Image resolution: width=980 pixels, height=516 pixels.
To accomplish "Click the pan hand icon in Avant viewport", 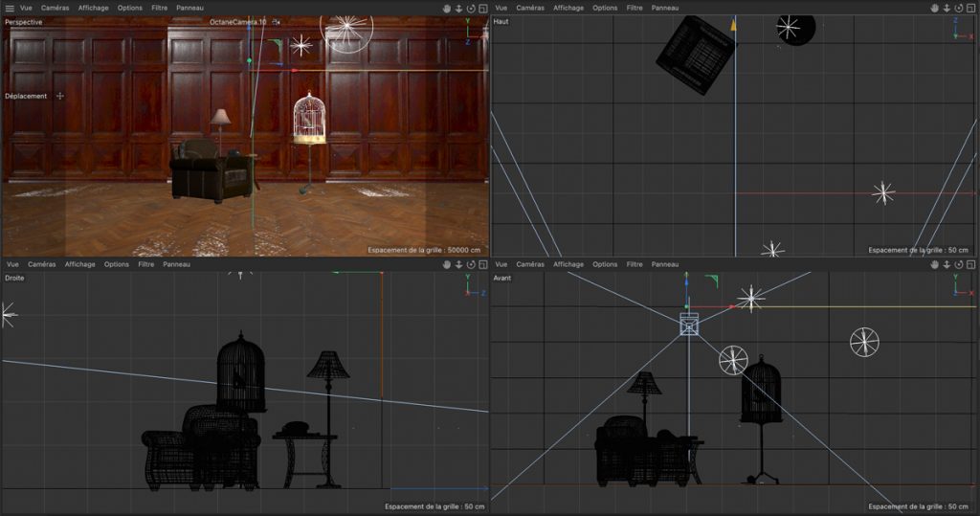I will pyautogui.click(x=935, y=264).
